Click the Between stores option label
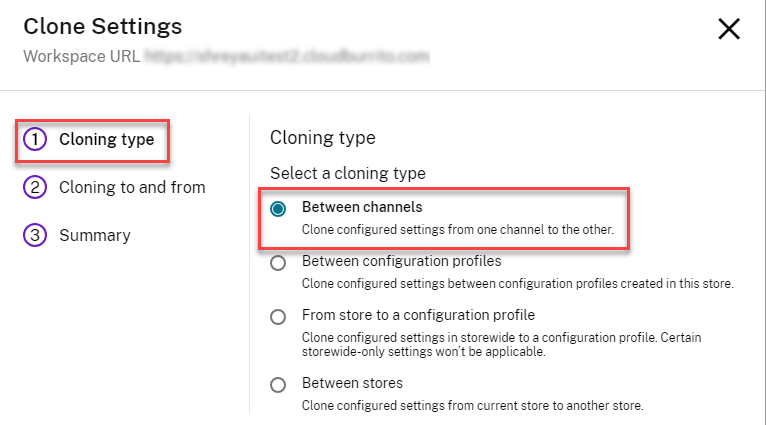Screen dimensions: 766x425 (x=352, y=383)
